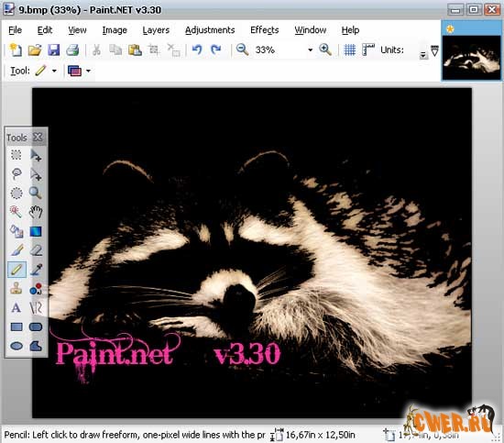
Task: Expand the zoom percentage dropdown
Action: coord(310,50)
